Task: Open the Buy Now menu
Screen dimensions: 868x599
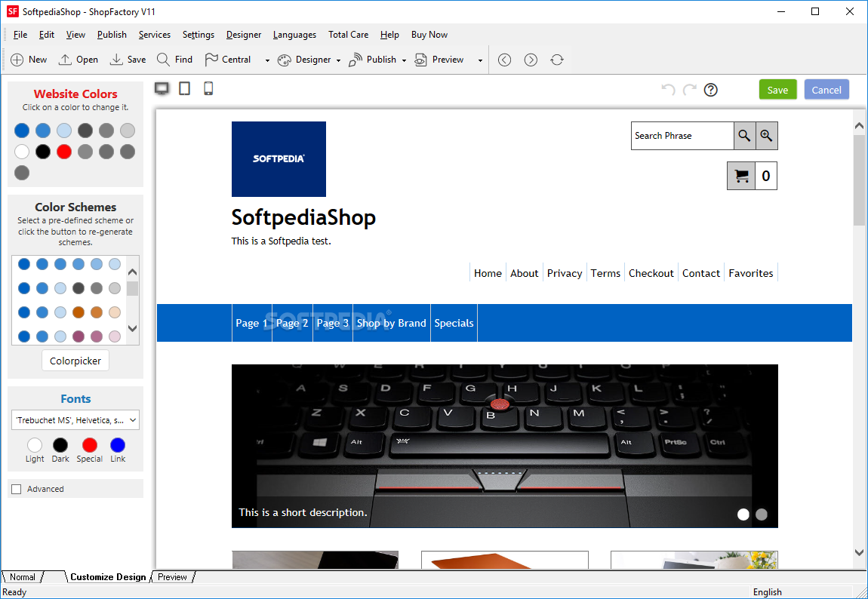Action: (x=429, y=34)
